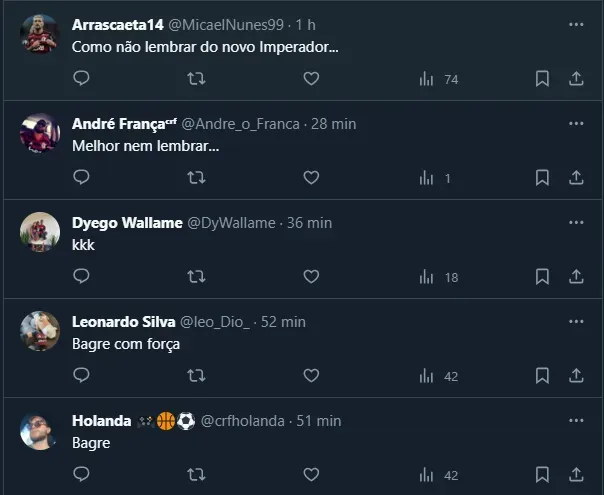Open more options on Holanda's tweet
The image size is (604, 495).
coord(576,420)
